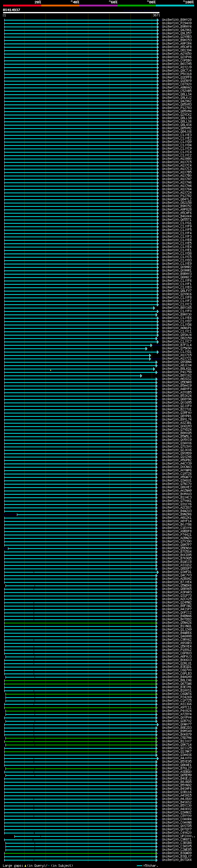Select label UniRef100_Q9LKJ2
Screen dimensions: 197x868
pyautogui.click(x=177, y=98)
